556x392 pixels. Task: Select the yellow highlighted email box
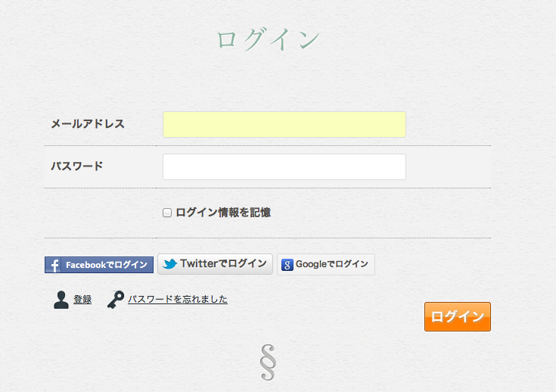pyautogui.click(x=284, y=124)
